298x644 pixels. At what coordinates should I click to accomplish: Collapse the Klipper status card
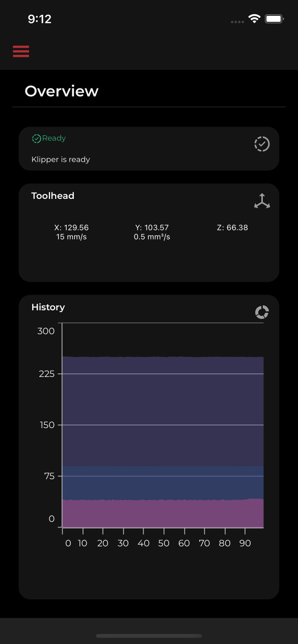[149, 149]
